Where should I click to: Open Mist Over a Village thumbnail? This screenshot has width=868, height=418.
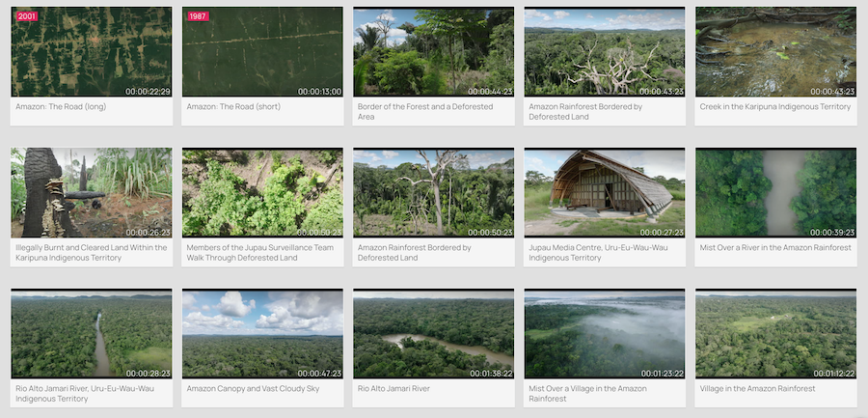pyautogui.click(x=605, y=334)
